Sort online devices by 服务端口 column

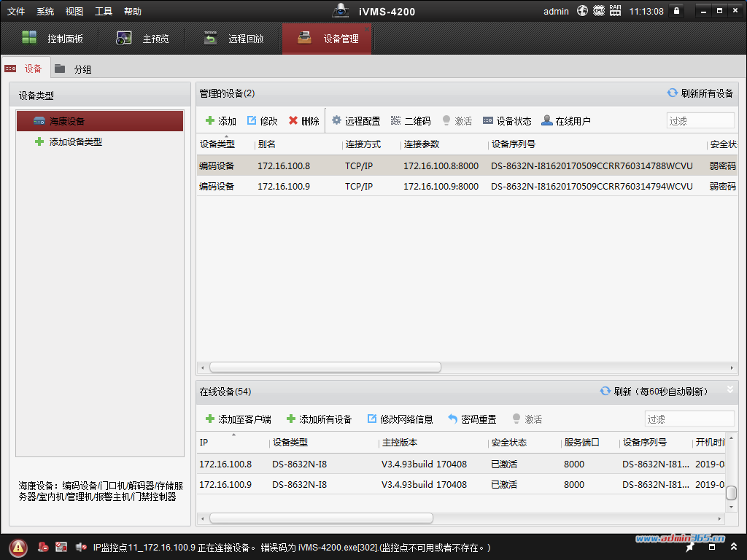[581, 443]
